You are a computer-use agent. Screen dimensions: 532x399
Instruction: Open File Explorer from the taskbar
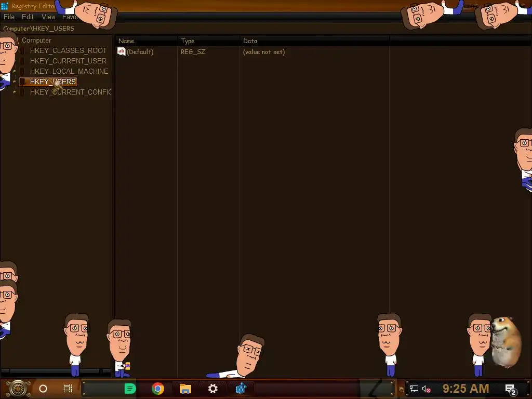click(x=185, y=389)
